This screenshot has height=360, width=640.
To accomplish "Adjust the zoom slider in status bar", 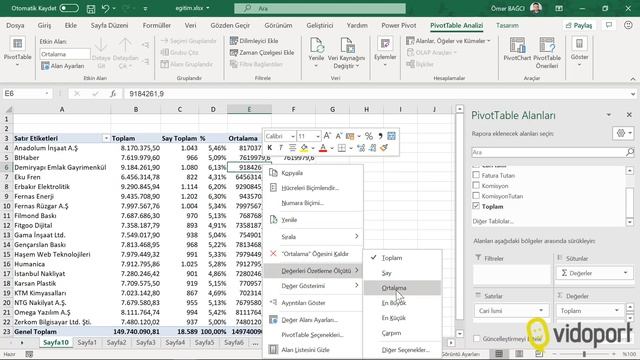I will tap(584, 354).
